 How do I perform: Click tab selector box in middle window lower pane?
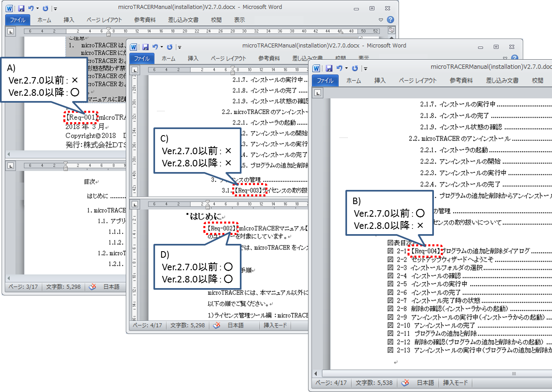coord(135,204)
